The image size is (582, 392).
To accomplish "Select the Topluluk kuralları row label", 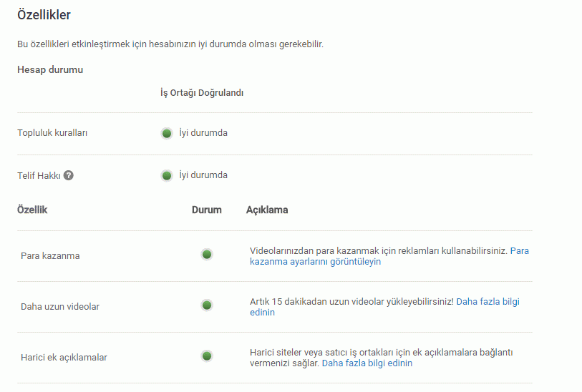I will point(52,133).
